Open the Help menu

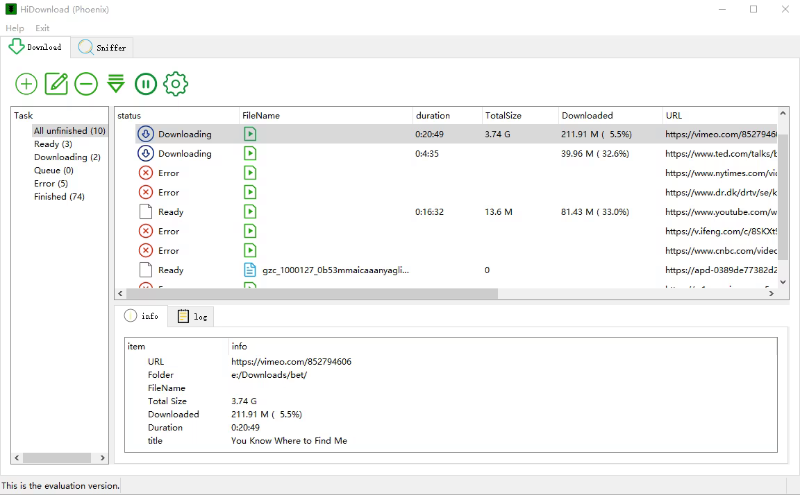[x=14, y=28]
